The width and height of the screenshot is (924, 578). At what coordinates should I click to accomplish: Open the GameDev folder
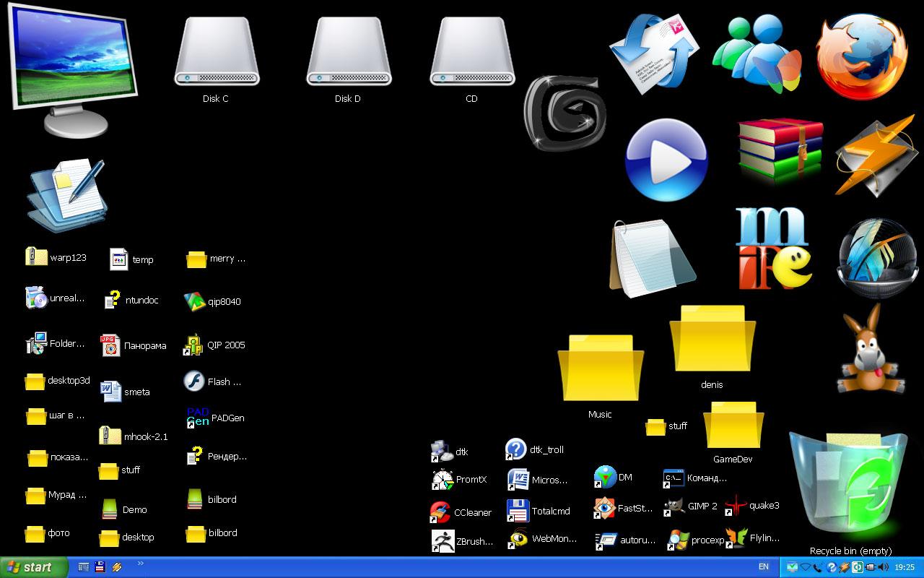tap(732, 426)
